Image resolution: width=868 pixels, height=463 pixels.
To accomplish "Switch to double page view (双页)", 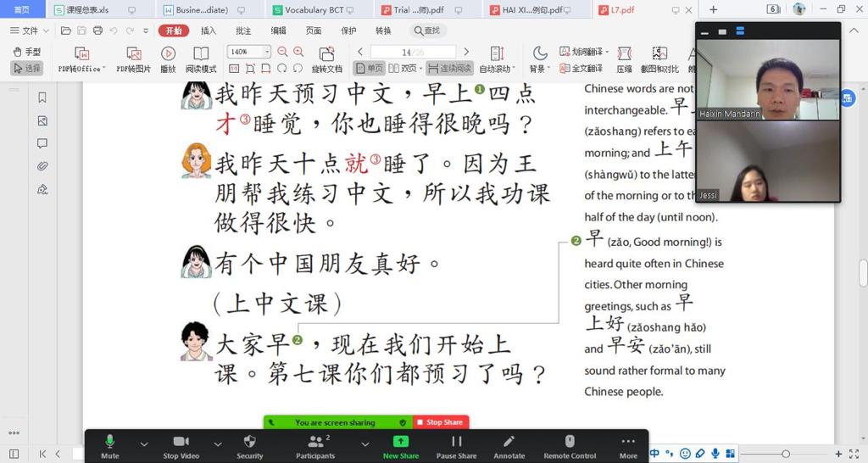I will 405,68.
